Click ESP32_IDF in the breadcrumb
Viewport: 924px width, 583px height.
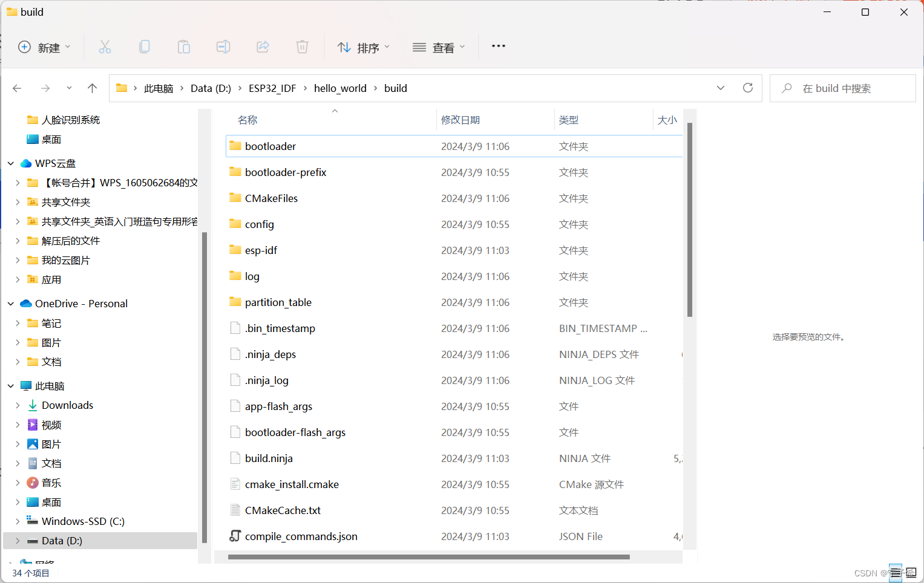coord(272,88)
